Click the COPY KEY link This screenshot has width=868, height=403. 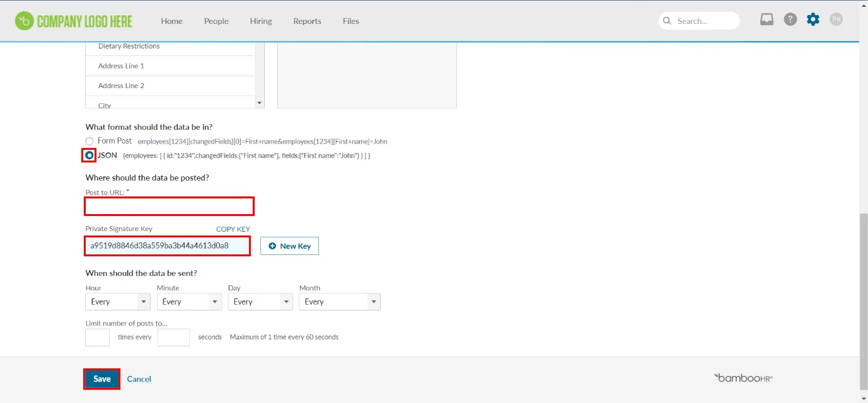(x=233, y=229)
